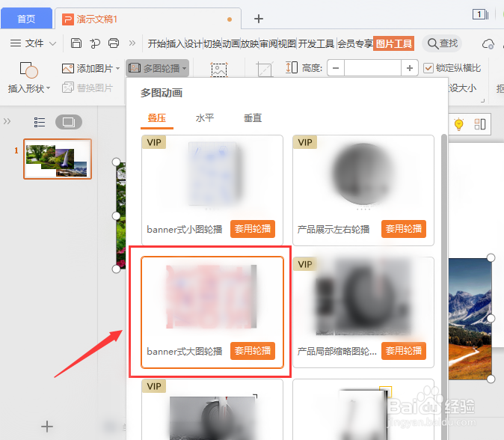
Task: Open the 开始 ribbon tab
Action: [157, 43]
